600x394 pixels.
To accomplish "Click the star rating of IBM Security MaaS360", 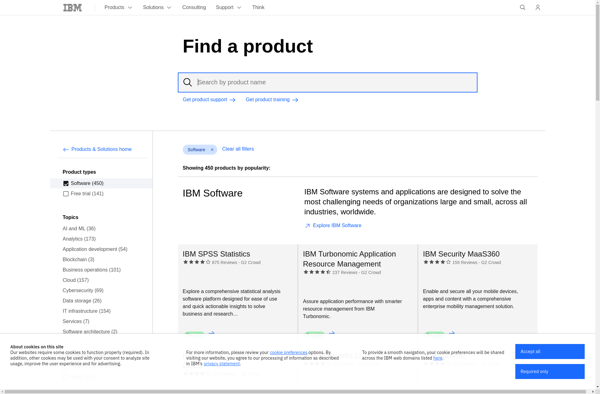I will pos(437,262).
